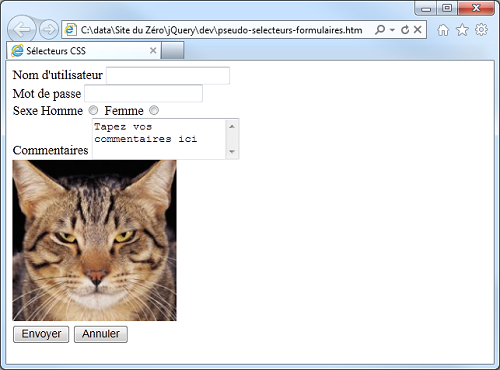The width and height of the screenshot is (500, 370).
Task: Open Tools gear icon
Action: click(481, 30)
